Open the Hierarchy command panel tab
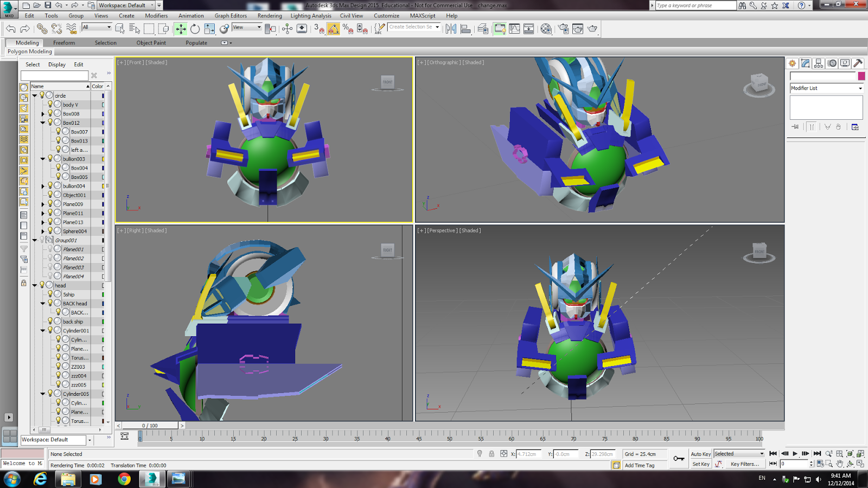Screen dimensions: 868x488 click(x=819, y=63)
